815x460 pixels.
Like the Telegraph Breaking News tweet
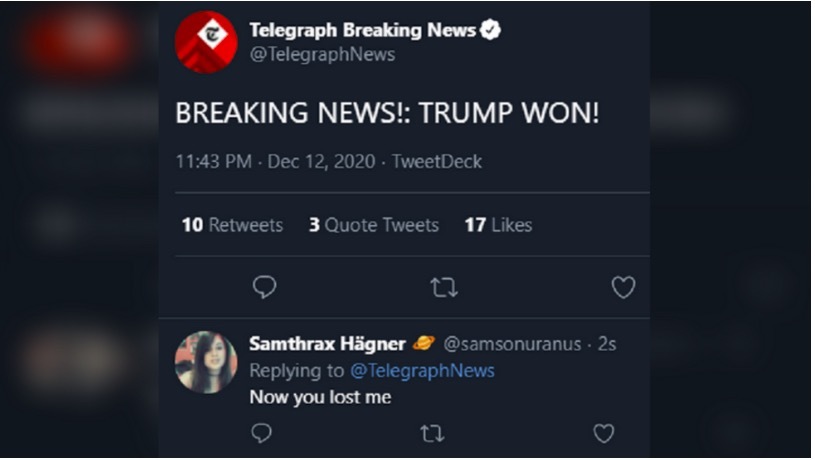(623, 288)
